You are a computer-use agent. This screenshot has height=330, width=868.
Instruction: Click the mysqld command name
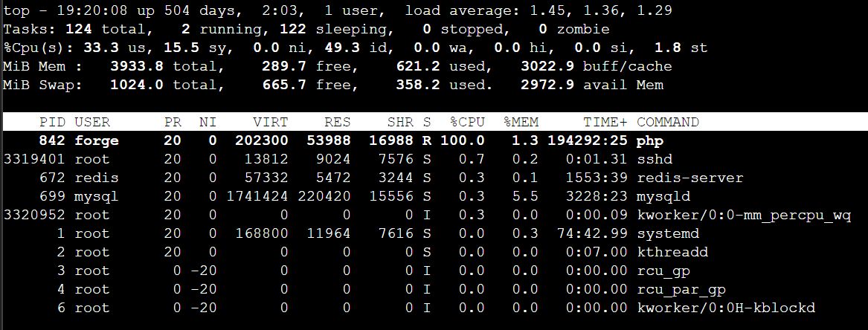click(663, 196)
